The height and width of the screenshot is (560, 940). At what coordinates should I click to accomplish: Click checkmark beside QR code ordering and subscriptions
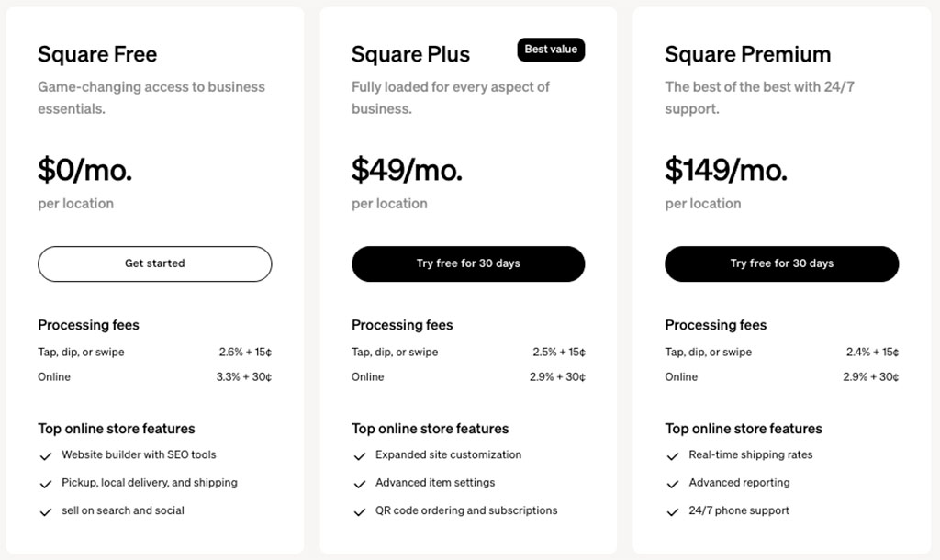pos(359,512)
